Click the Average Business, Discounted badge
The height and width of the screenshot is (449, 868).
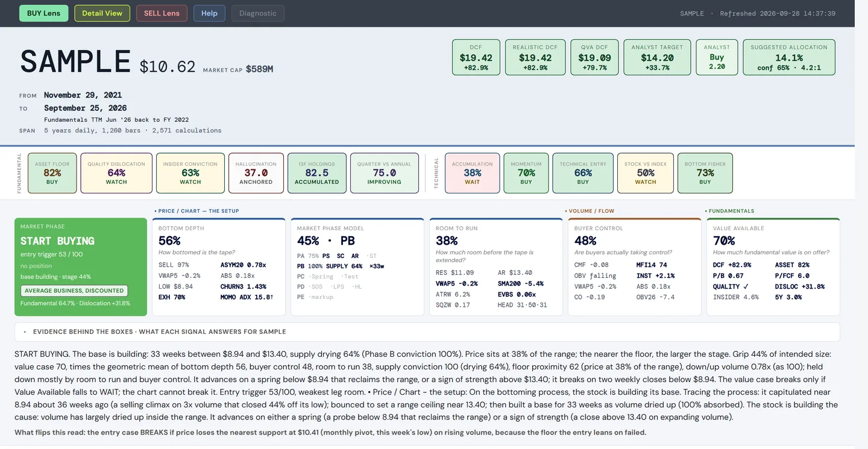(x=74, y=290)
